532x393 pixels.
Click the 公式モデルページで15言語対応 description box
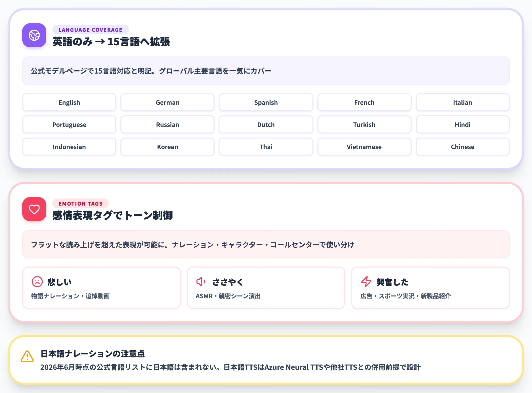266,71
